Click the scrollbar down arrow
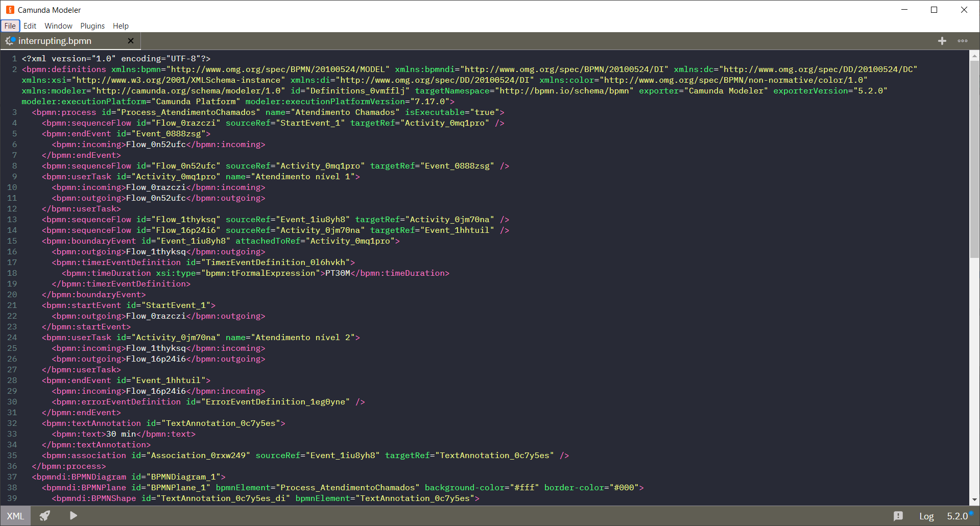This screenshot has width=980, height=526. (974, 500)
